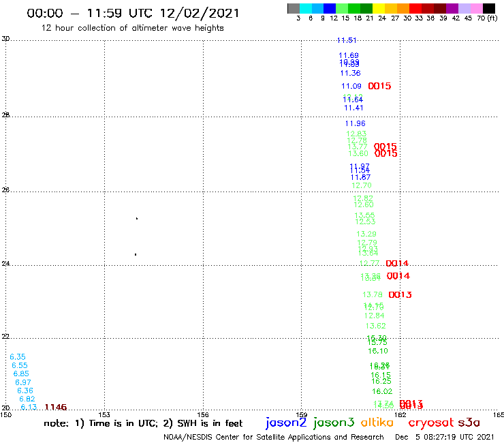This screenshot has width=504, height=443.
Task: Click the reading 16.25
Action: tap(381, 381)
